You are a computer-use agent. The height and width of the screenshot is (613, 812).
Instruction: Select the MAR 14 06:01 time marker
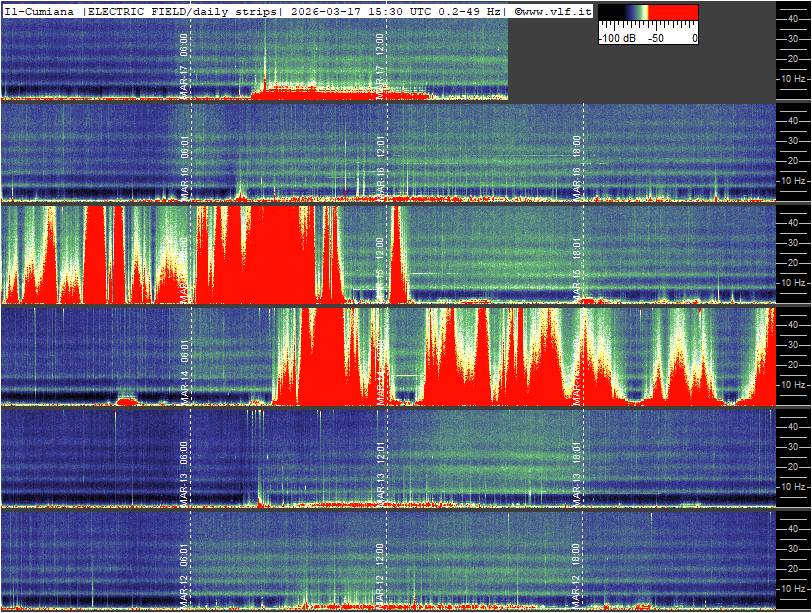click(x=184, y=368)
